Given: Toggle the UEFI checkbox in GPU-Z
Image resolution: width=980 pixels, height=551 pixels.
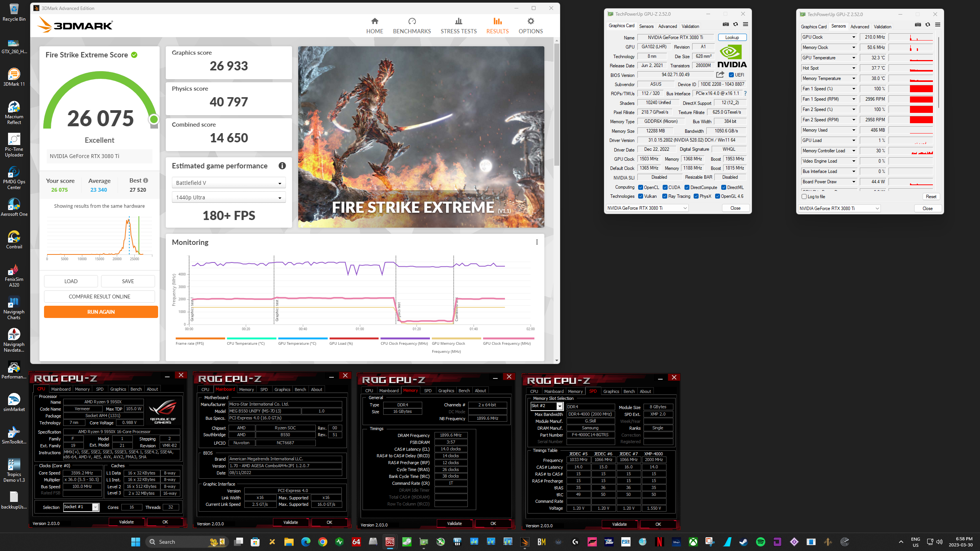Looking at the screenshot, I should [x=731, y=75].
